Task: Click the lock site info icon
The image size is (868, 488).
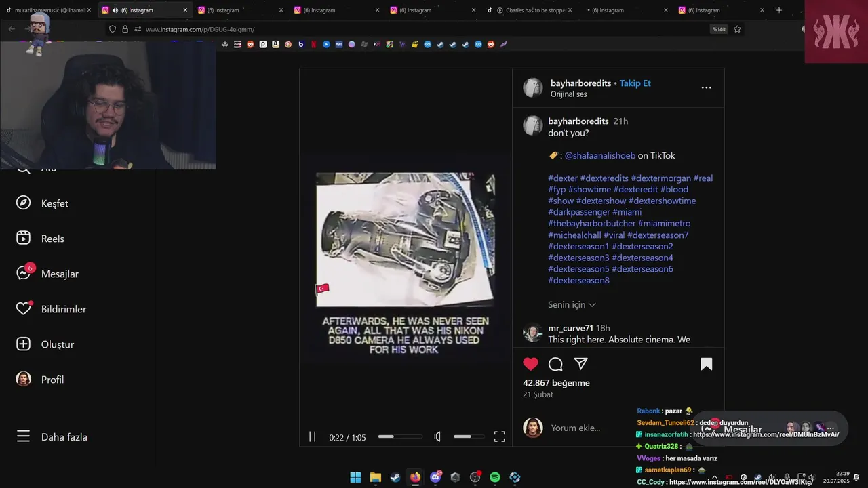Action: [125, 29]
